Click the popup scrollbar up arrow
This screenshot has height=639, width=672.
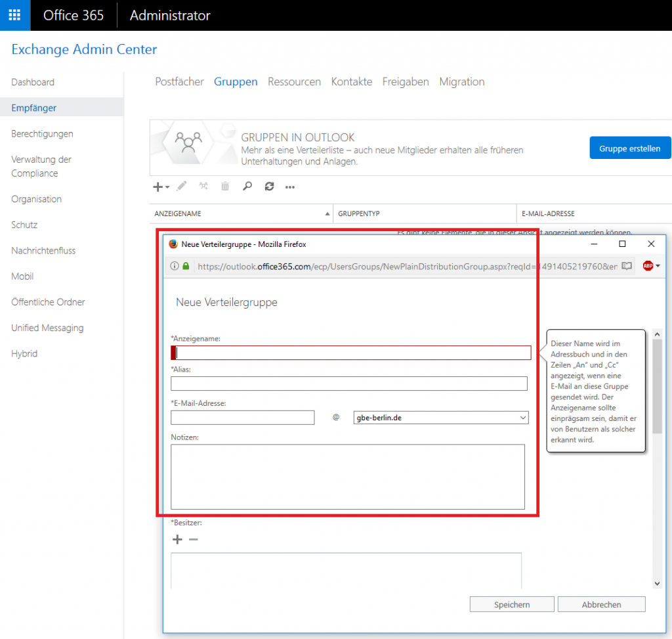click(x=657, y=334)
